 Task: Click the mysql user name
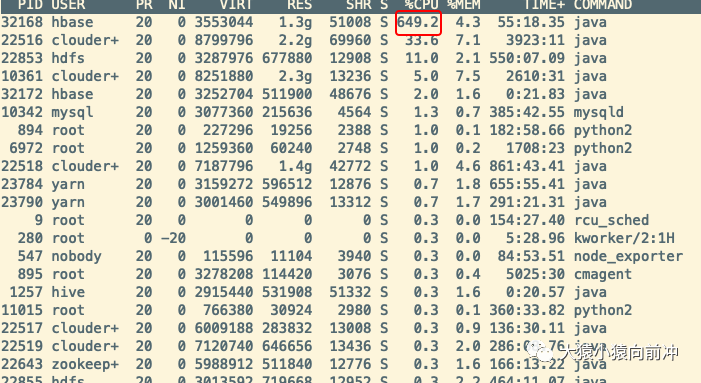point(72,112)
